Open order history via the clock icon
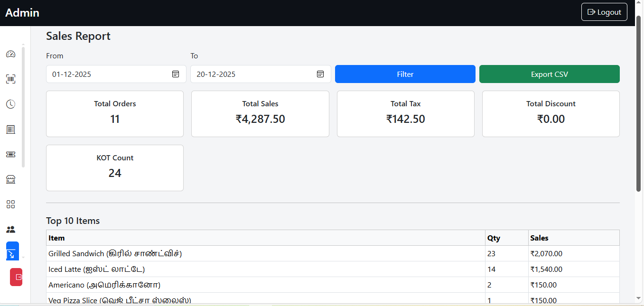The width and height of the screenshot is (644, 306). [10, 104]
